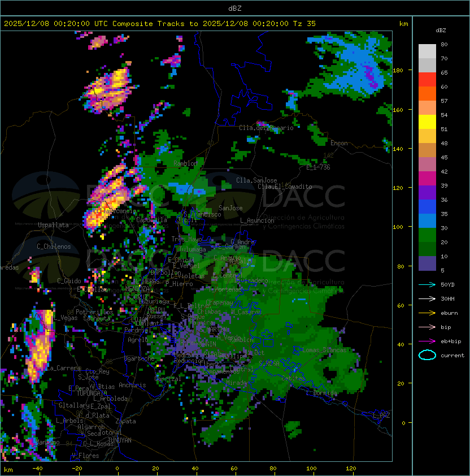Click the '-40' tick on the horizontal km axis

click(37, 469)
